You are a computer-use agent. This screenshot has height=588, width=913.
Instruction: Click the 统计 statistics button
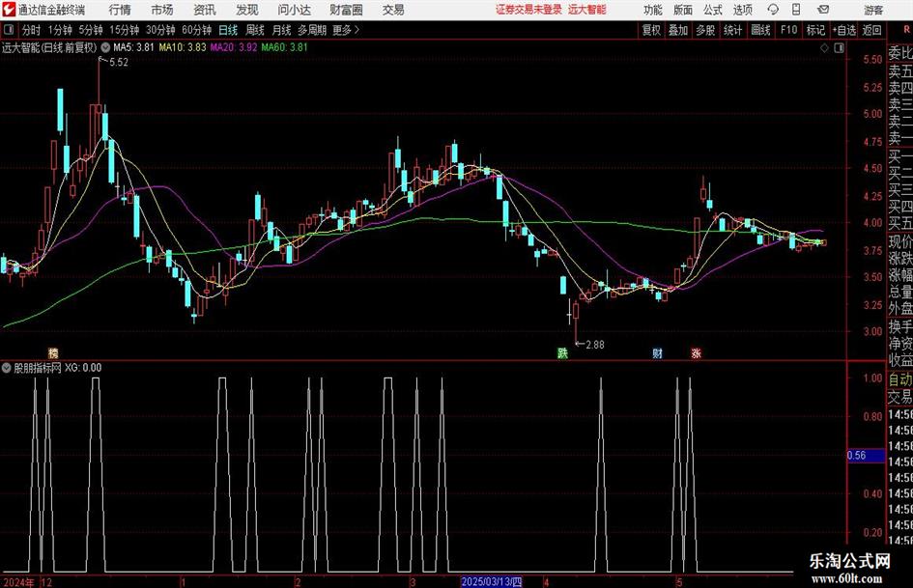(732, 30)
